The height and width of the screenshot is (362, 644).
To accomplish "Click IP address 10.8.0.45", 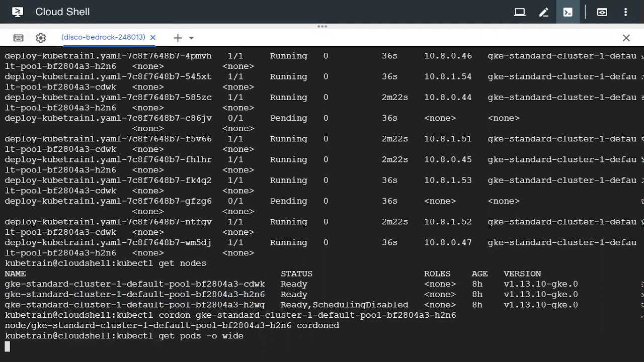I will tap(448, 159).
